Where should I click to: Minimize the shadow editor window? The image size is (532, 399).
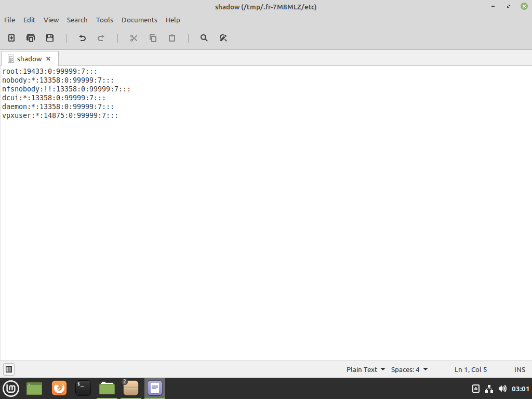click(493, 6)
